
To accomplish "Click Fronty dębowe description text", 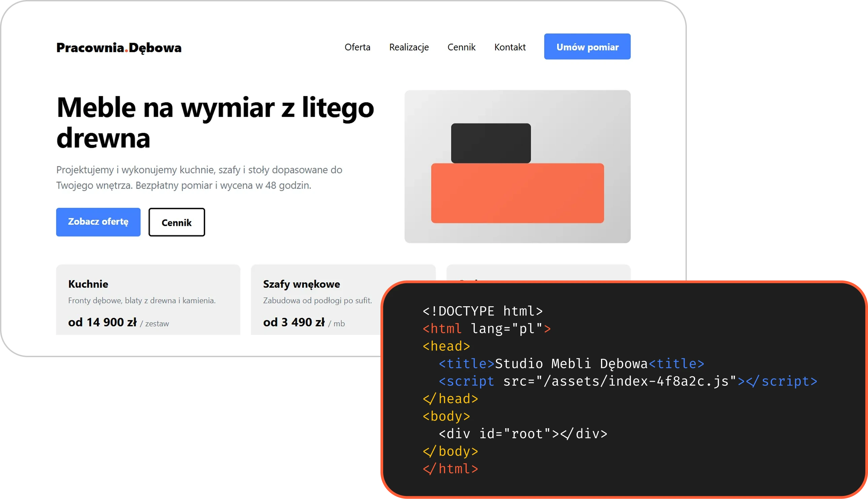I will (x=142, y=301).
